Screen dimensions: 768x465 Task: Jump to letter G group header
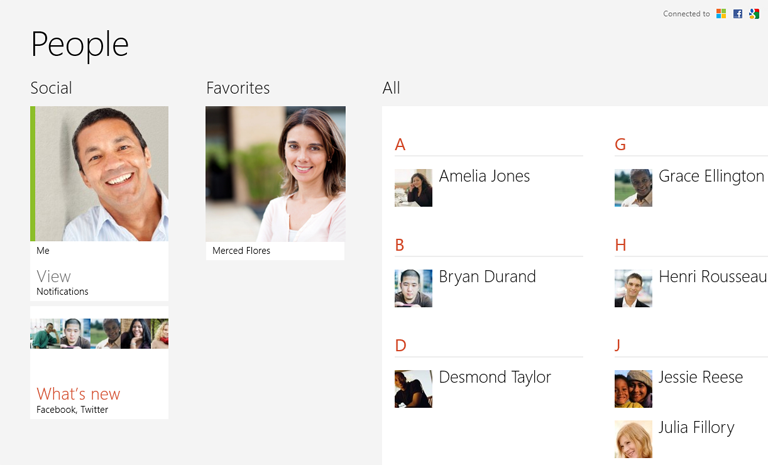pyautogui.click(x=620, y=145)
